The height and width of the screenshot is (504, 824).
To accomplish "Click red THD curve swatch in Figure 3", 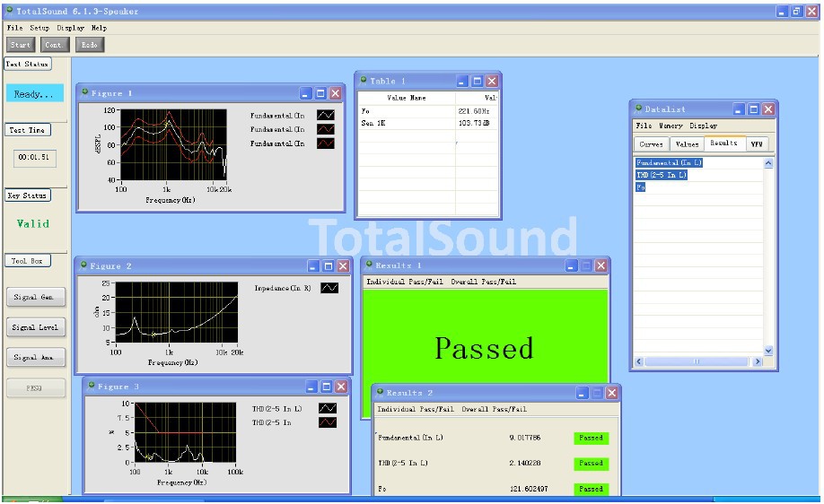I will [x=328, y=422].
